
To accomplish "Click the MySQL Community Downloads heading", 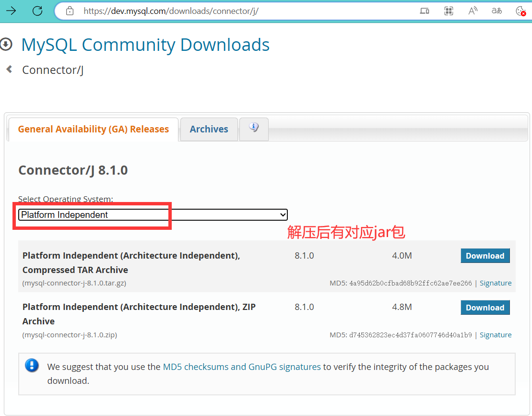I will [x=145, y=45].
